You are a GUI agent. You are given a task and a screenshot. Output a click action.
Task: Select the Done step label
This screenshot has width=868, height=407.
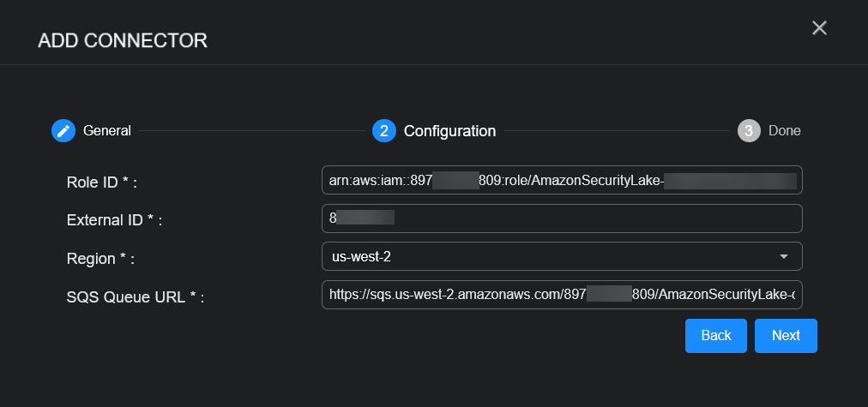point(785,131)
